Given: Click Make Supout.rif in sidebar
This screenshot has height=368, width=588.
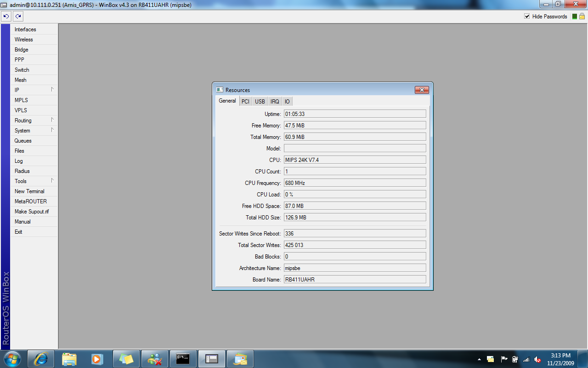Looking at the screenshot, I should [34, 212].
